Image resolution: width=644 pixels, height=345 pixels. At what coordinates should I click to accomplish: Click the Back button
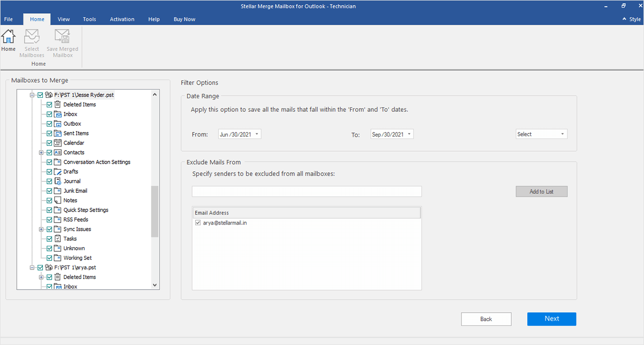[486, 319]
